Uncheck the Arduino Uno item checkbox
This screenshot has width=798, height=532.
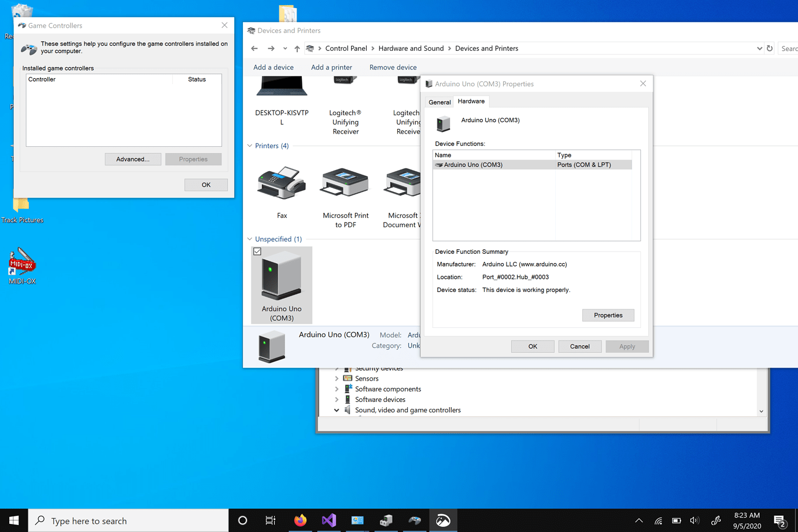click(x=257, y=252)
